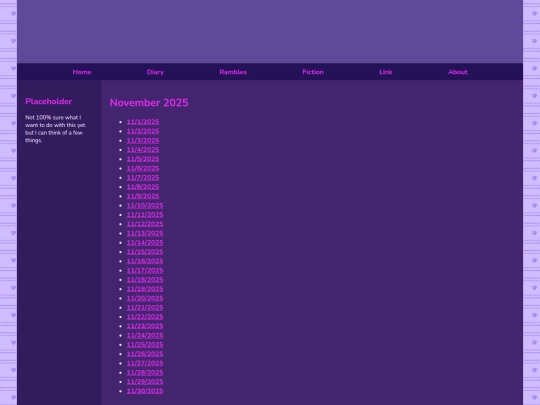Screen dimensions: 540x405
Task: Open the 11/21/2025 diary entry
Action: click(145, 308)
